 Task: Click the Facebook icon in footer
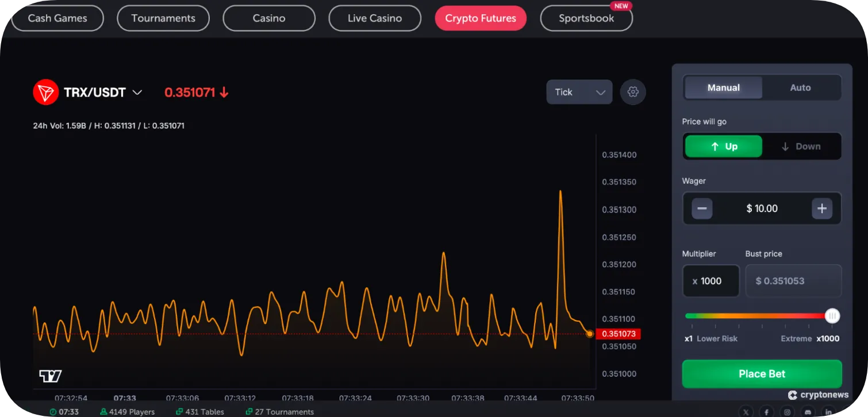[766, 412]
